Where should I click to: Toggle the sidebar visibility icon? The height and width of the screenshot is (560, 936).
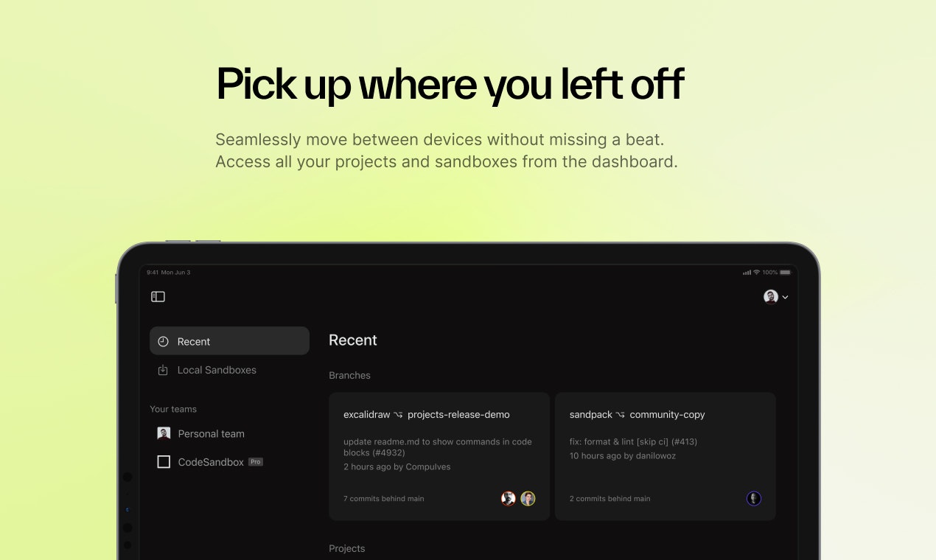click(158, 296)
